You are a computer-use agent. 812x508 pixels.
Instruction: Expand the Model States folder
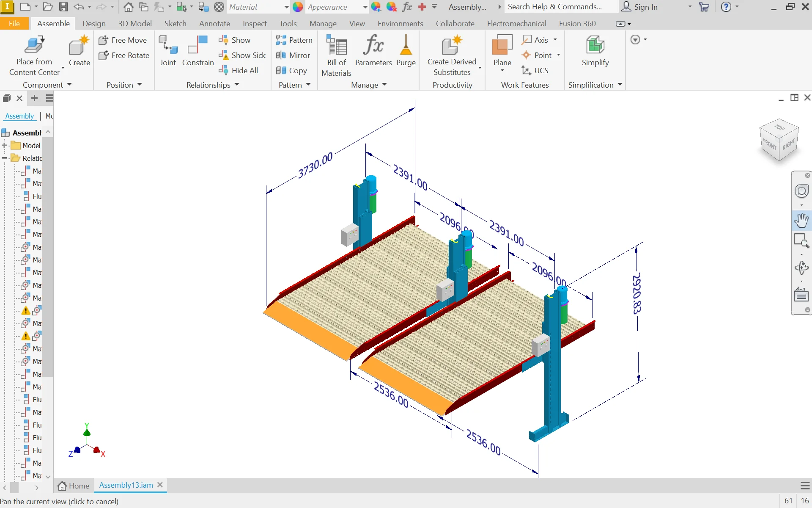point(4,145)
